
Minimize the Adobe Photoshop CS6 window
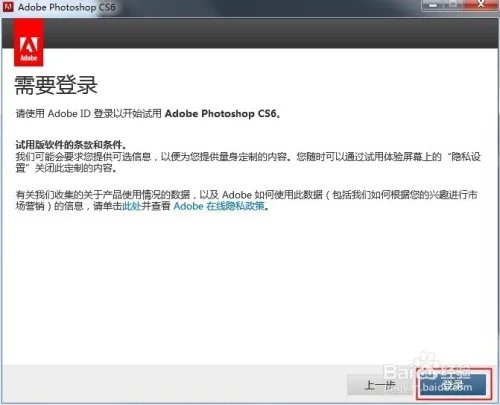pos(433,5)
